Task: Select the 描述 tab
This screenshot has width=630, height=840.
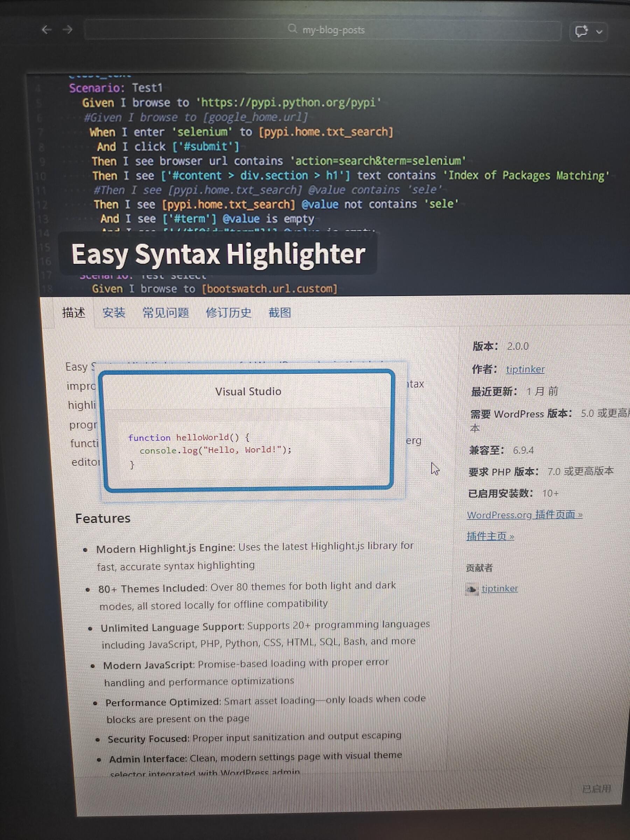Action: pos(73,313)
